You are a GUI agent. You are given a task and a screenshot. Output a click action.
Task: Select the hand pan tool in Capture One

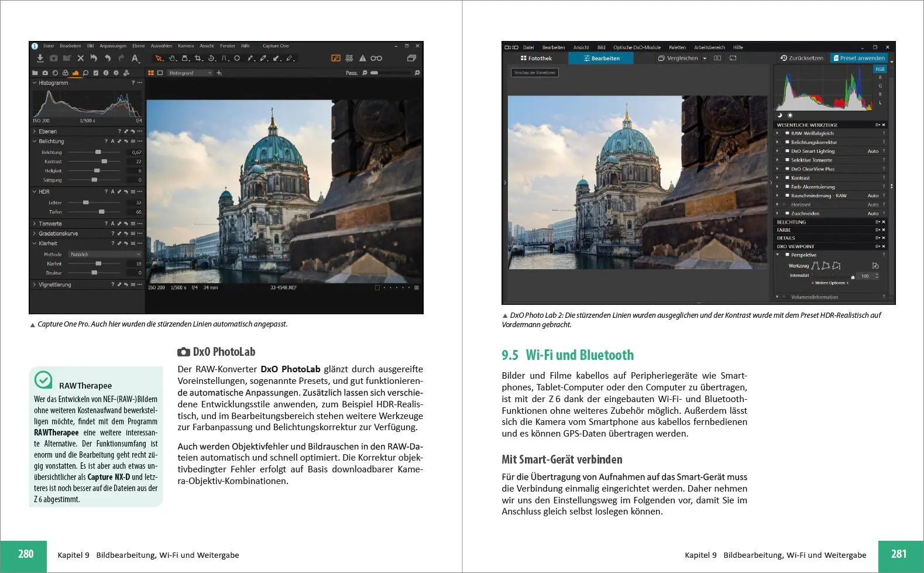coord(173,59)
